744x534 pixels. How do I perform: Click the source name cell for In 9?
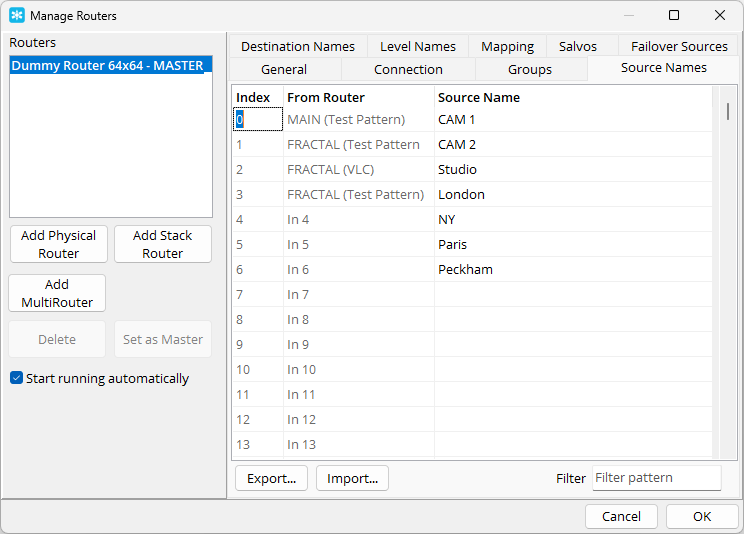[573, 345]
